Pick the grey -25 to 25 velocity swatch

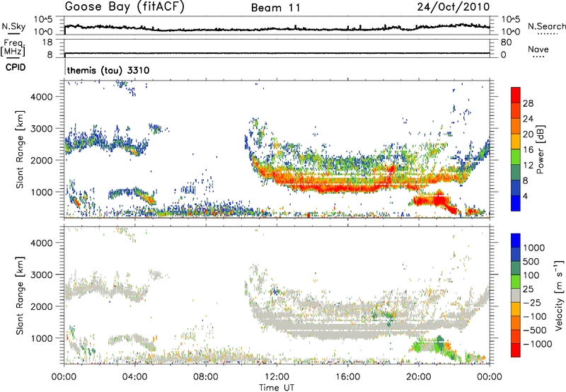516,295
